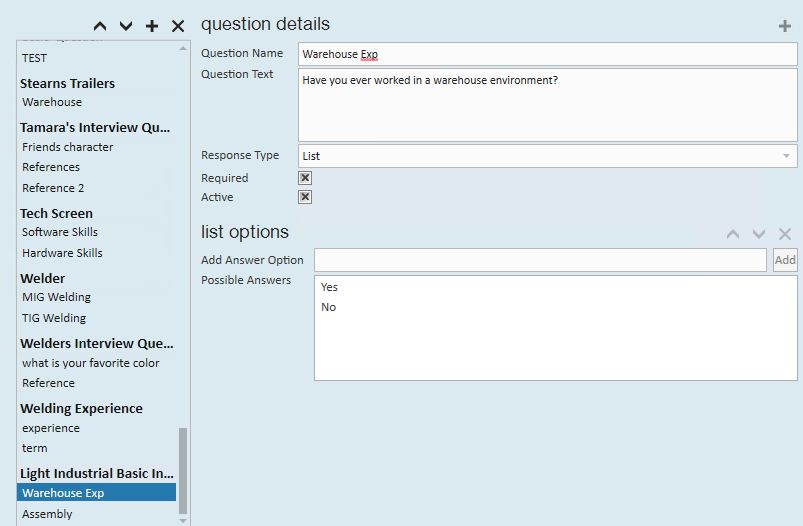Click the question list scrollbar thumb

click(182, 470)
